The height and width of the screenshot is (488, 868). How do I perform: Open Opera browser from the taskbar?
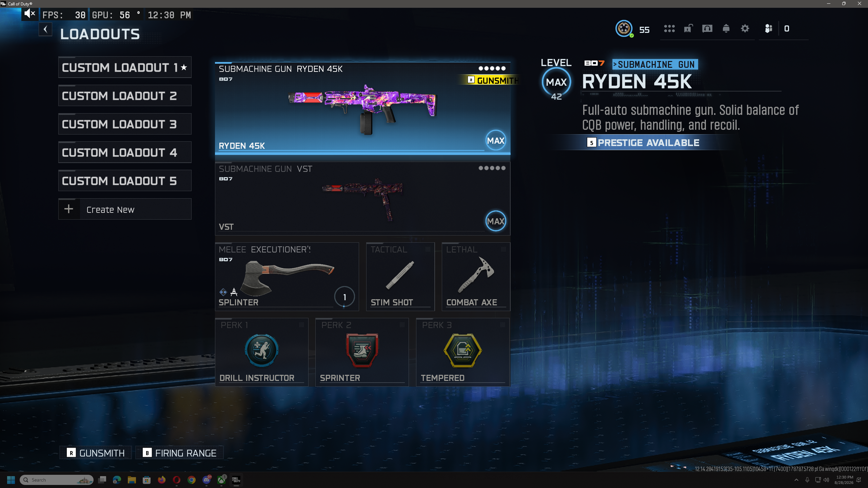point(177,480)
